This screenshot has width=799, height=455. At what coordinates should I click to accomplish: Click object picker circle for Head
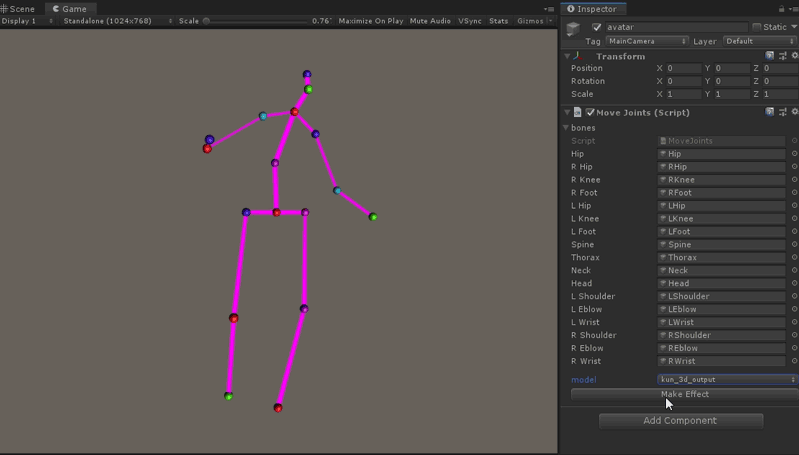coord(794,283)
